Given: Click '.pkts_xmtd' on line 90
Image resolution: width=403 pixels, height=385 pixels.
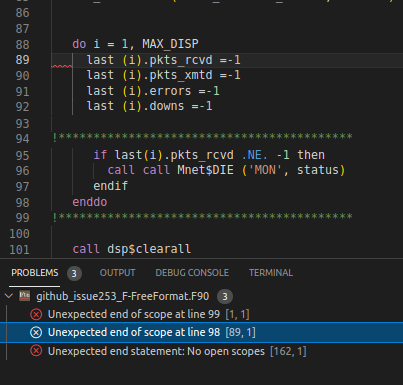Looking at the screenshot, I should (177, 75).
